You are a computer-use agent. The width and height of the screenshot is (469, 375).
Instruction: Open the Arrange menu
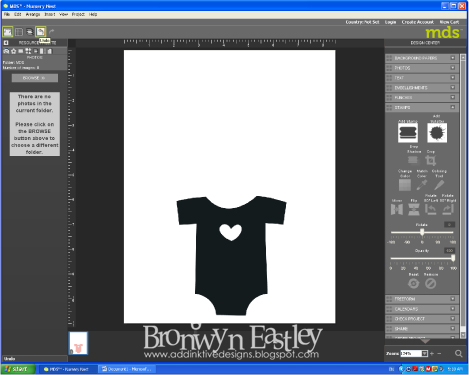pyautogui.click(x=33, y=14)
